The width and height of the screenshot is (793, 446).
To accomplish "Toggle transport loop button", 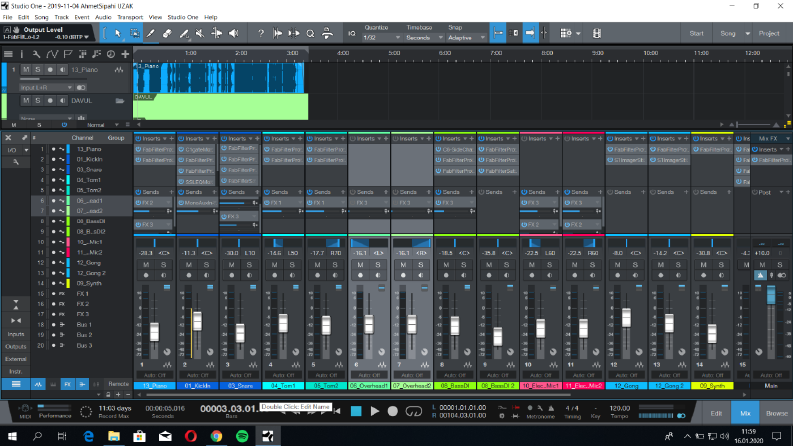I will point(414,411).
